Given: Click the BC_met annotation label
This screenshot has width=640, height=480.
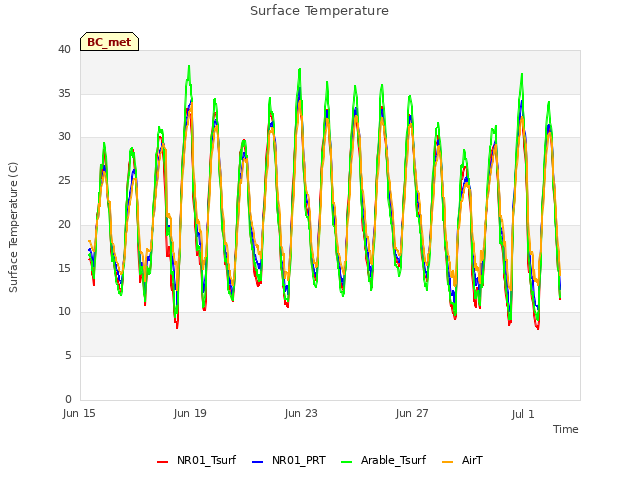Looking at the screenshot, I should coord(109,42).
